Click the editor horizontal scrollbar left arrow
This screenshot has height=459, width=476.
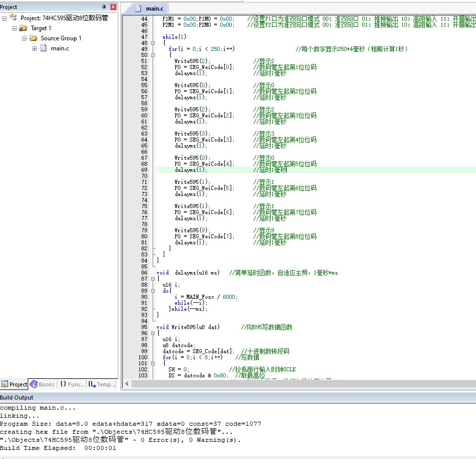coord(127,384)
